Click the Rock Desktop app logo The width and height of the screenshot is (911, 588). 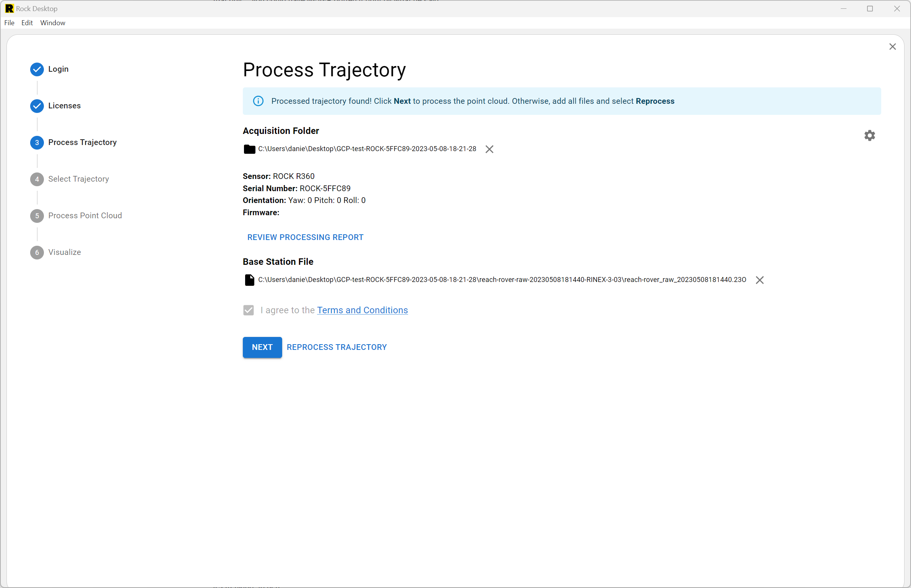(x=9, y=8)
